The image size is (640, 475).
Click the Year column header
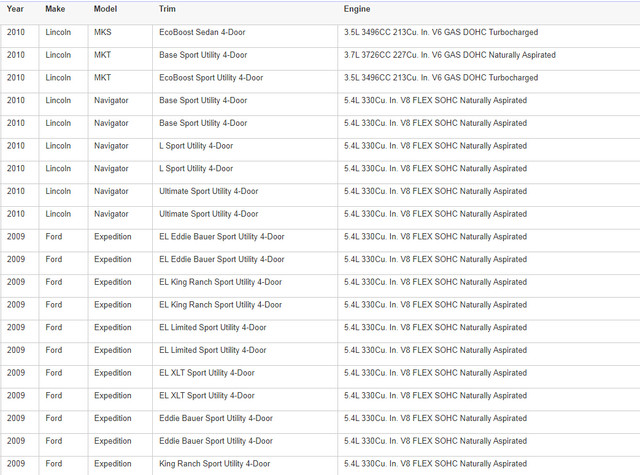pos(15,9)
